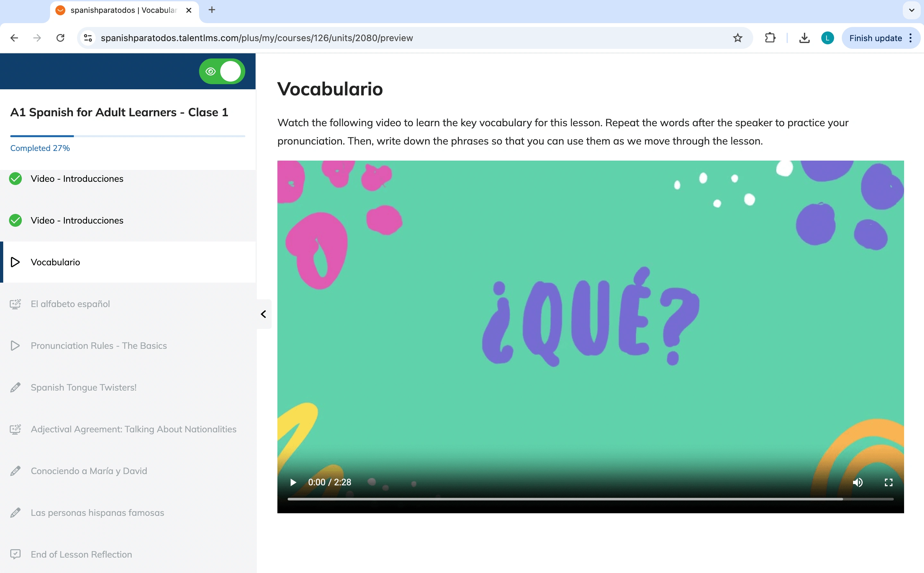The width and height of the screenshot is (924, 573).
Task: Open the first Video - Introducciones unit
Action: point(128,179)
